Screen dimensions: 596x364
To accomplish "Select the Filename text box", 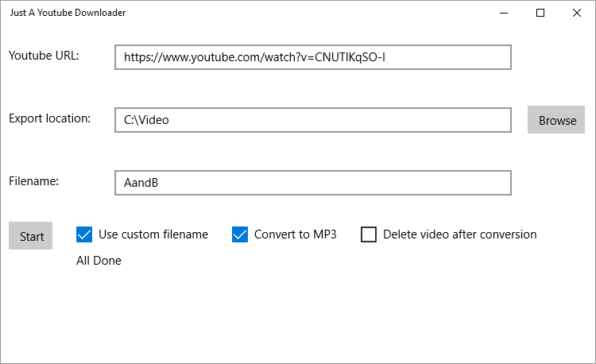I will (312, 183).
